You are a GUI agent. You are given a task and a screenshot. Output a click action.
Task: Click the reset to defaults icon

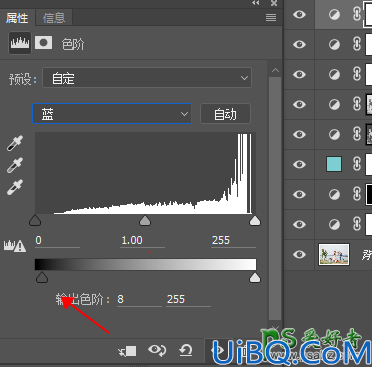(186, 350)
